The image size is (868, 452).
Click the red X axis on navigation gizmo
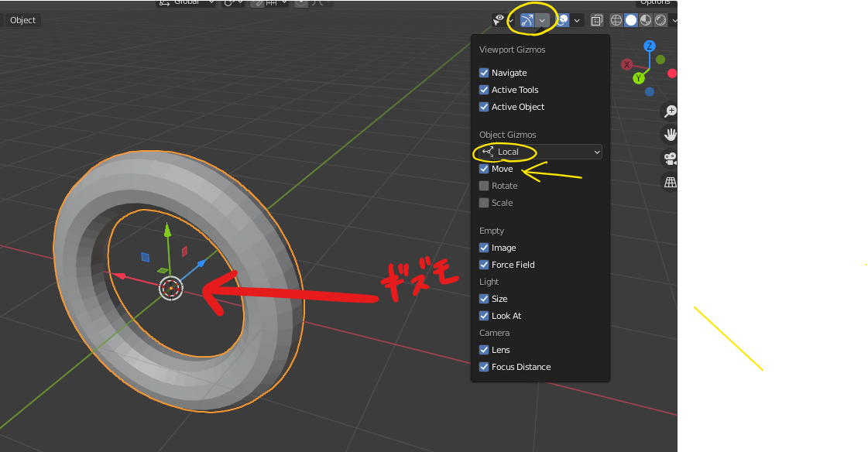pyautogui.click(x=626, y=65)
